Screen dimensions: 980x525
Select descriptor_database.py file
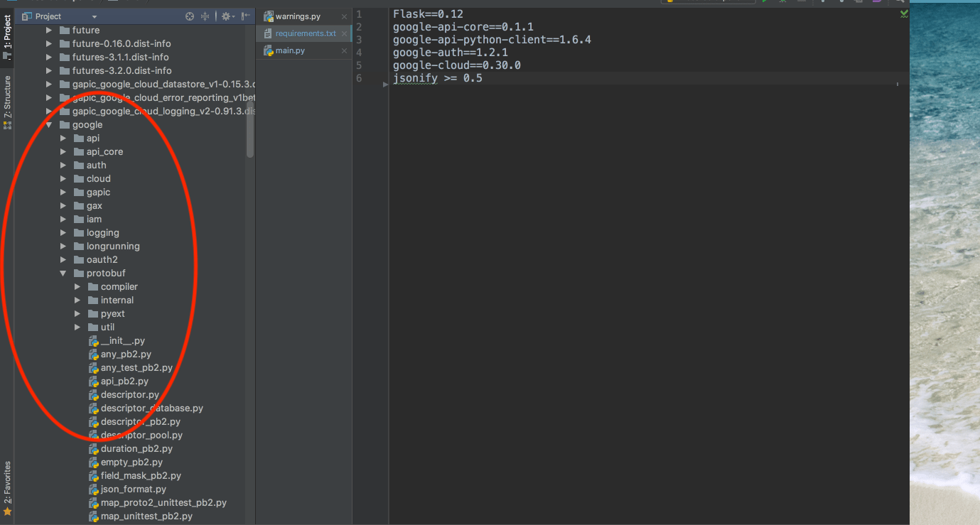152,408
